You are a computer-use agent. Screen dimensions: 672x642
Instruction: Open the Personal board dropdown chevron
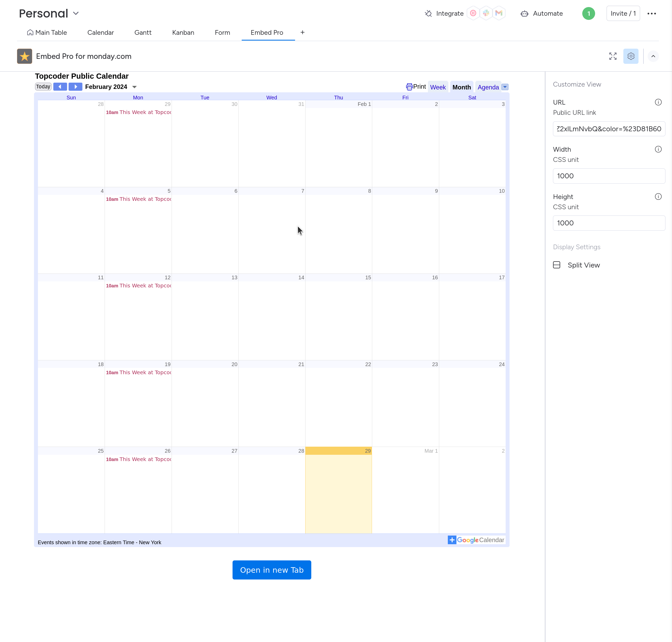(x=76, y=13)
